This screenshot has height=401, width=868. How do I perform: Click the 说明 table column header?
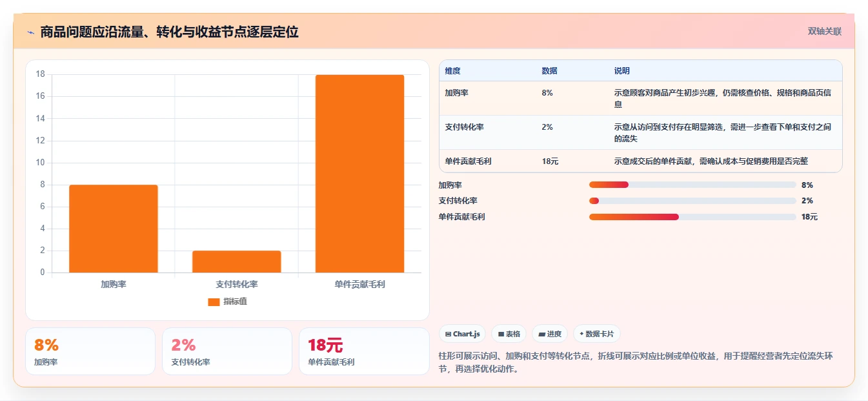[622, 71]
